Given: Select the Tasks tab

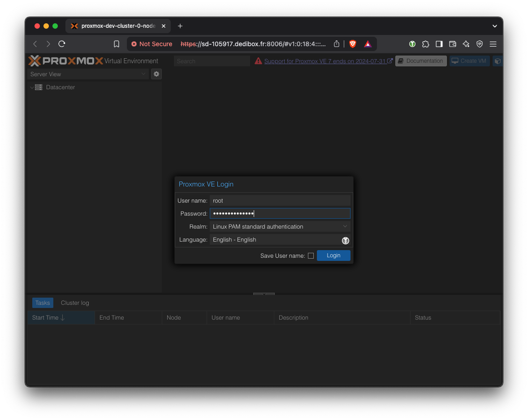Looking at the screenshot, I should point(43,303).
